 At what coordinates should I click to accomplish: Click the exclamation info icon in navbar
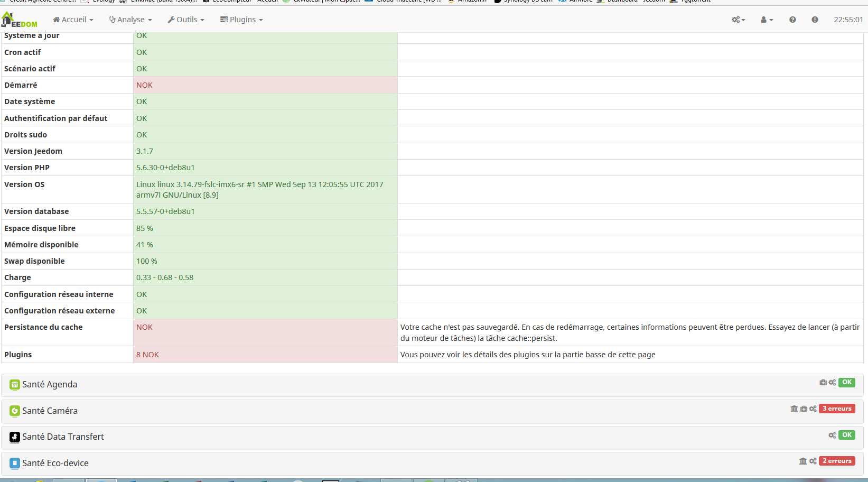815,20
